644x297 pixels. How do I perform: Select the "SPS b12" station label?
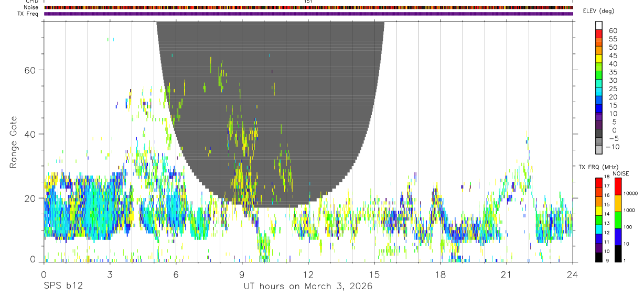[x=62, y=287]
